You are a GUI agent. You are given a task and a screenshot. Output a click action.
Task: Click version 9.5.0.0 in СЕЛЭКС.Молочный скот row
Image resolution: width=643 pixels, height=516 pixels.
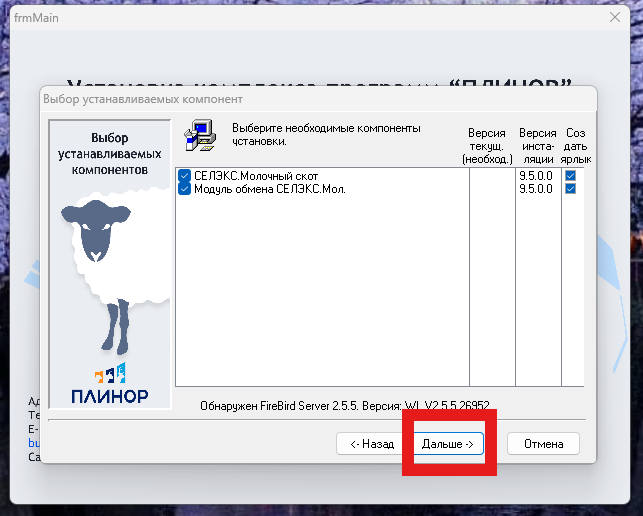pyautogui.click(x=536, y=176)
